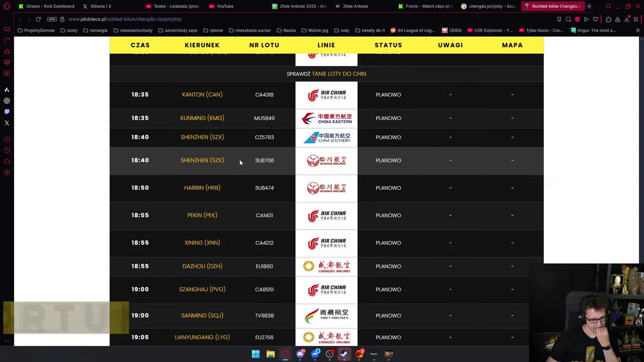The height and width of the screenshot is (362, 644).
Task: Go back to previous page
Action: 20,19
